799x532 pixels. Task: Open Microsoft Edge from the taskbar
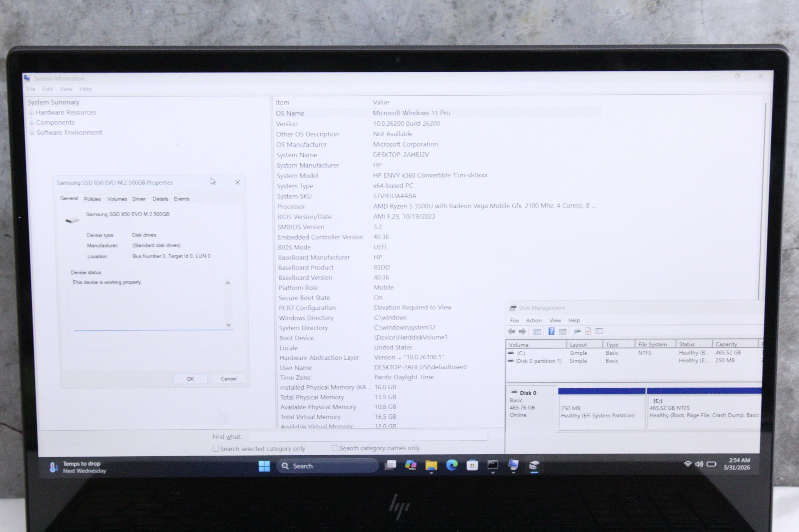click(452, 465)
